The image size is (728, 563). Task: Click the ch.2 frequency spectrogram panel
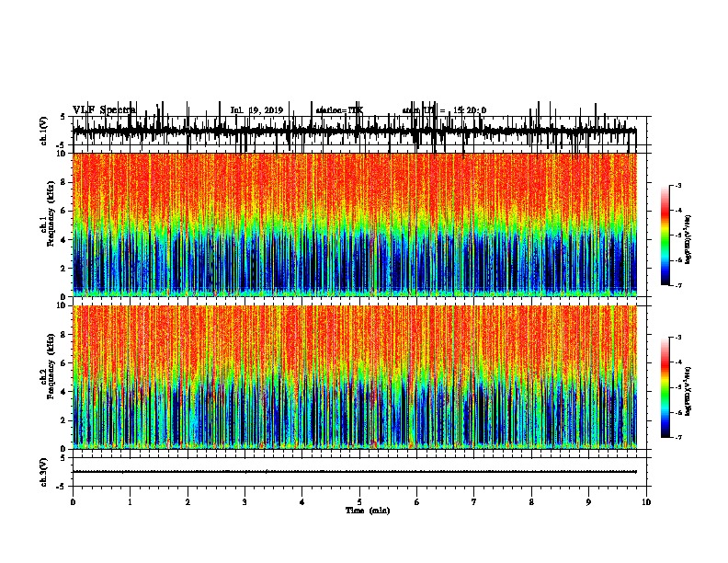click(x=354, y=377)
